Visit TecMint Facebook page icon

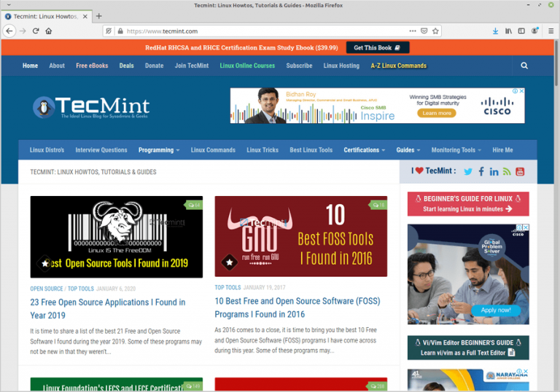481,172
